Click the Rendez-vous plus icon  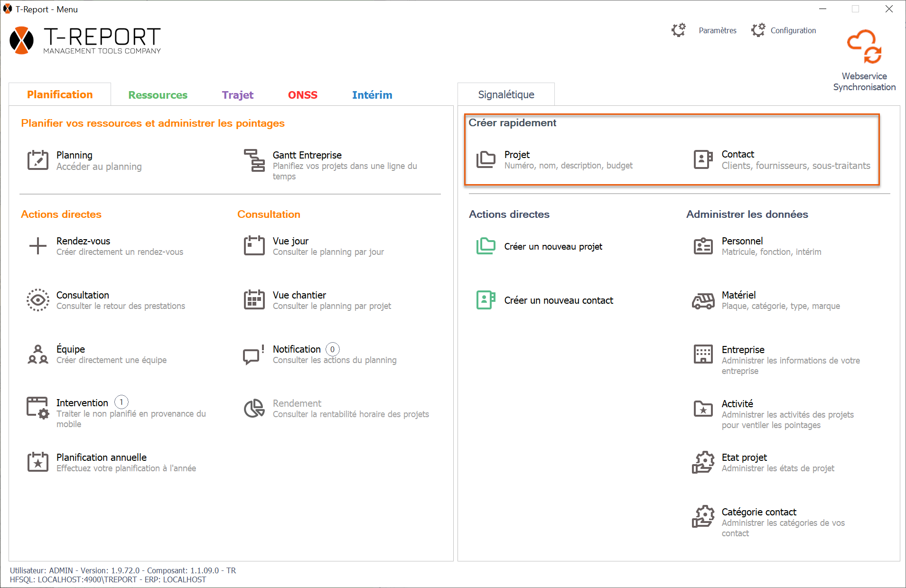click(x=37, y=246)
